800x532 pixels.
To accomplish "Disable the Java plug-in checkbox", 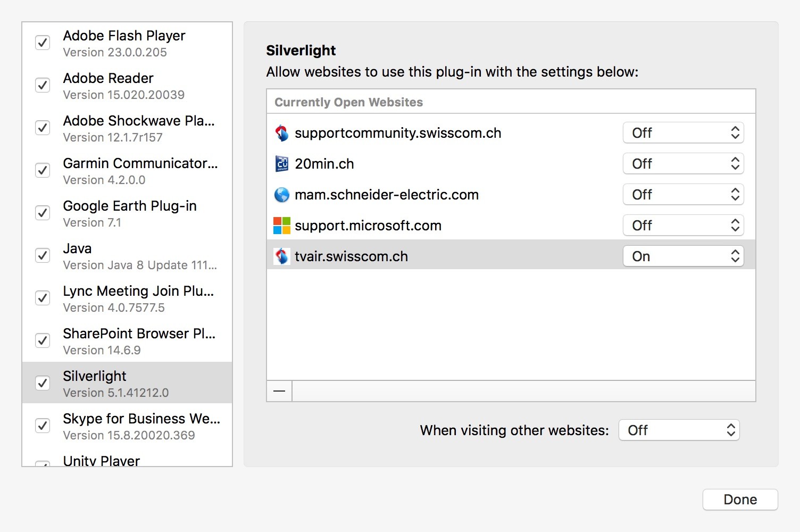I will click(x=43, y=255).
